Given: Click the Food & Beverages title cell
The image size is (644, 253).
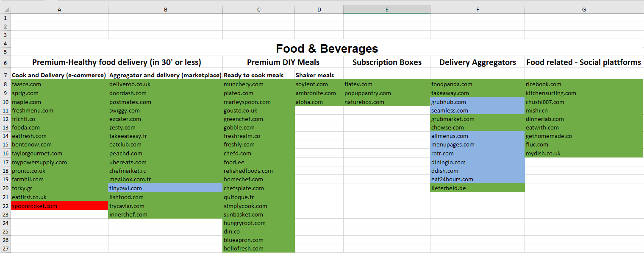Looking at the screenshot, I should tap(327, 48).
